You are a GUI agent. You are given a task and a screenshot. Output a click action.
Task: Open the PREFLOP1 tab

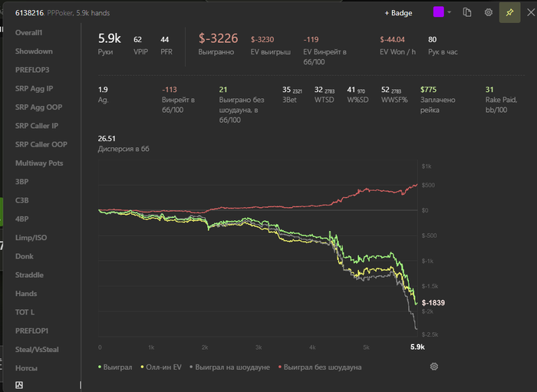[31, 331]
